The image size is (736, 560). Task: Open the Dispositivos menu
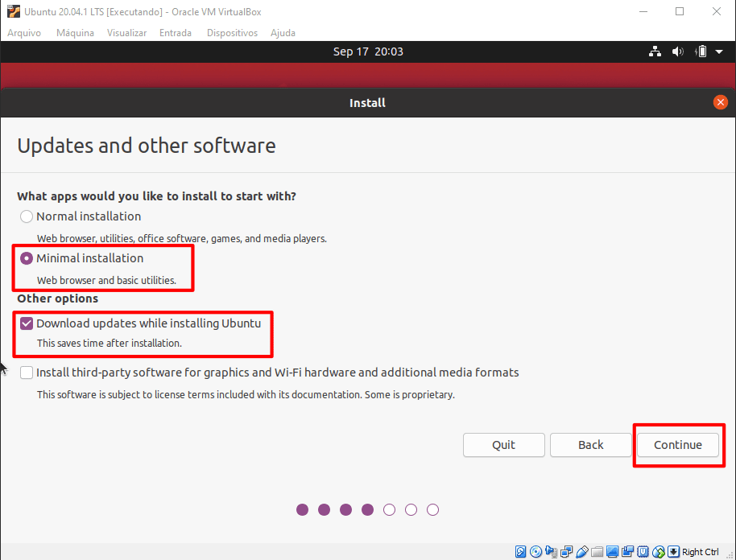233,33
